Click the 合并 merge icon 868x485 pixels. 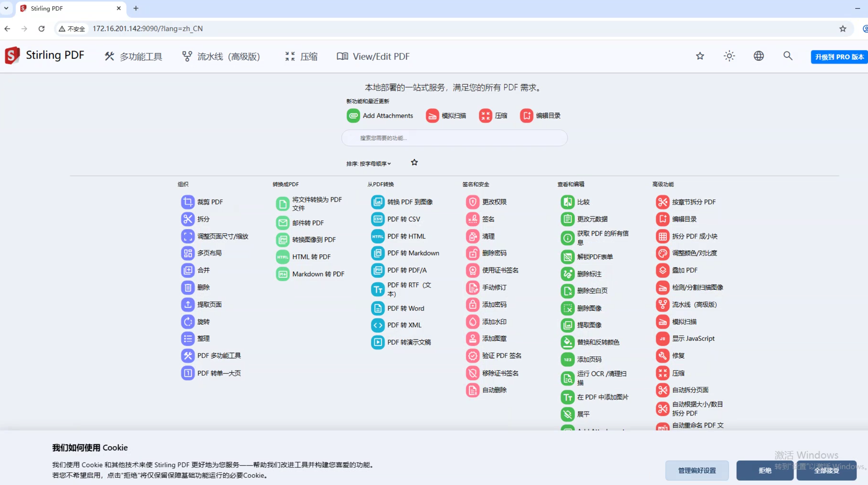188,270
